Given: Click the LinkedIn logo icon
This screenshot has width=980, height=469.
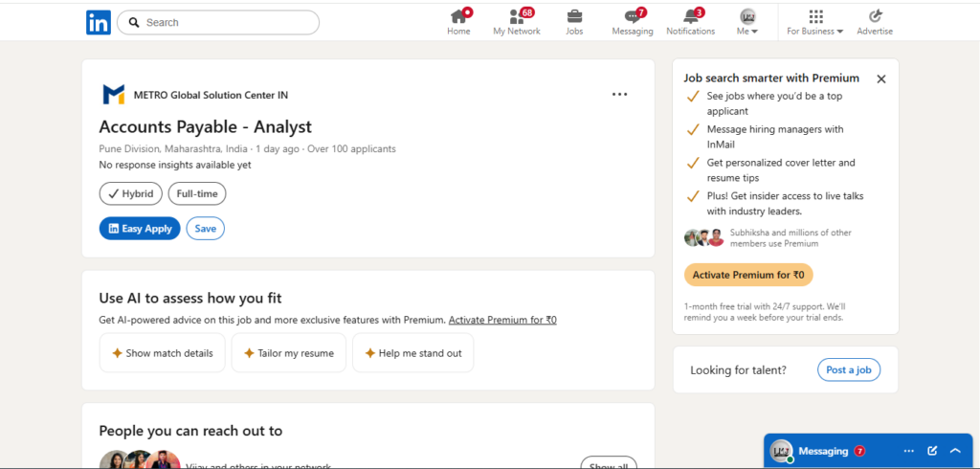Looking at the screenshot, I should click(x=99, y=23).
